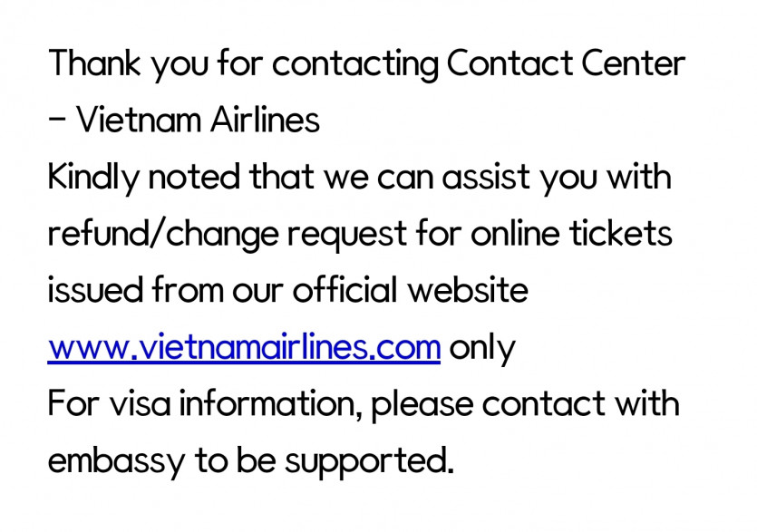The image size is (757, 532).
Task: Click the word 'for' before 'online tickets'
Action: 439,235
